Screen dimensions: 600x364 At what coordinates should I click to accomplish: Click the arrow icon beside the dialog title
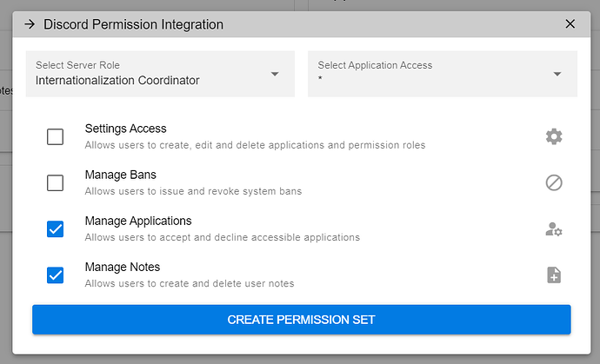point(30,24)
